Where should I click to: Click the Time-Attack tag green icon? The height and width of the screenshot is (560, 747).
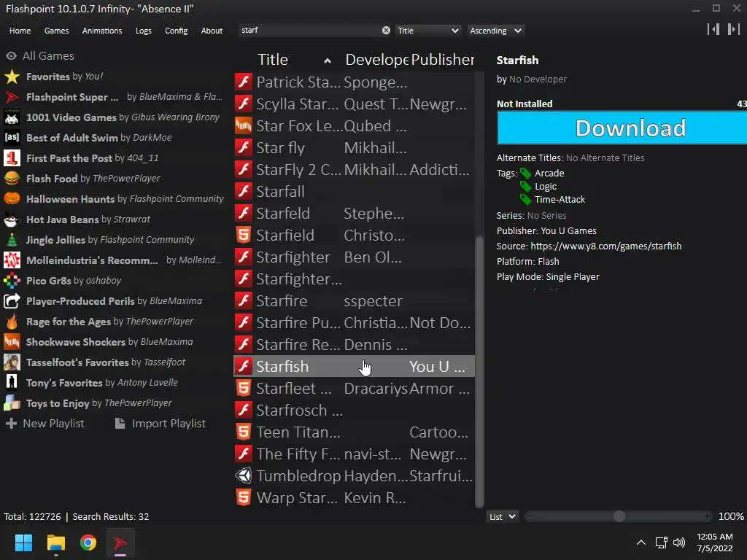pos(525,200)
